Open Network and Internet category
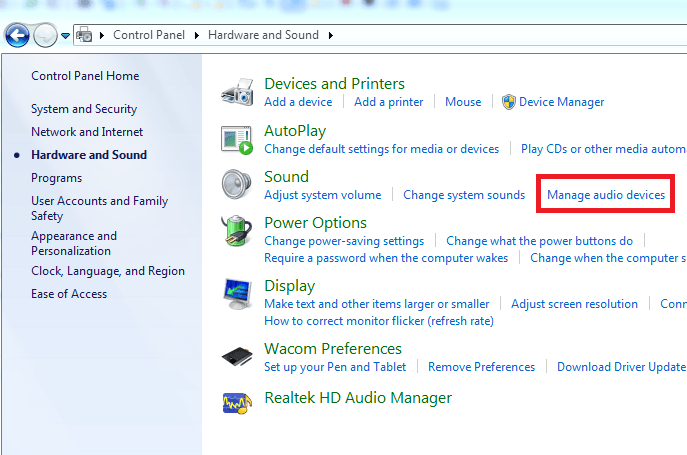This screenshot has width=687, height=455. 87,132
